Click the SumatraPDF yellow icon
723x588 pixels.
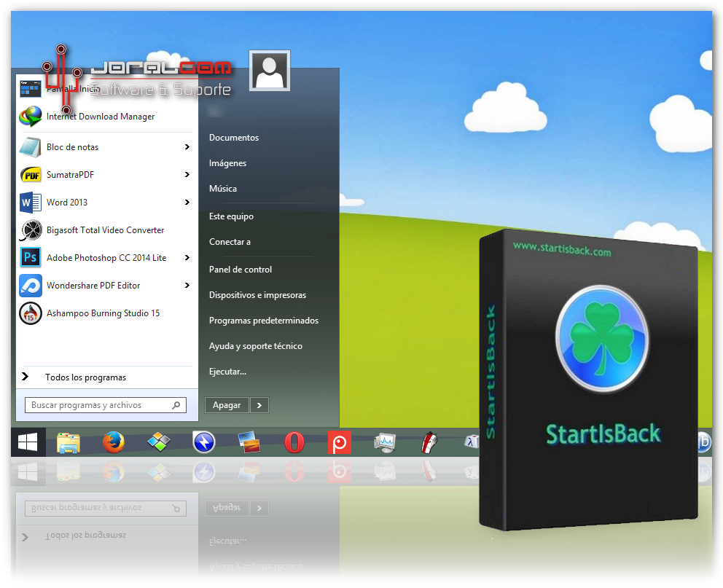pyautogui.click(x=31, y=175)
